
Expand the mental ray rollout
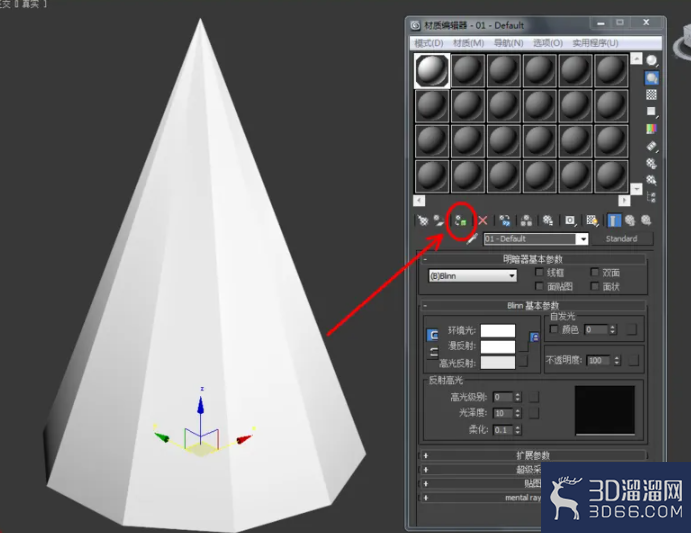pos(480,498)
